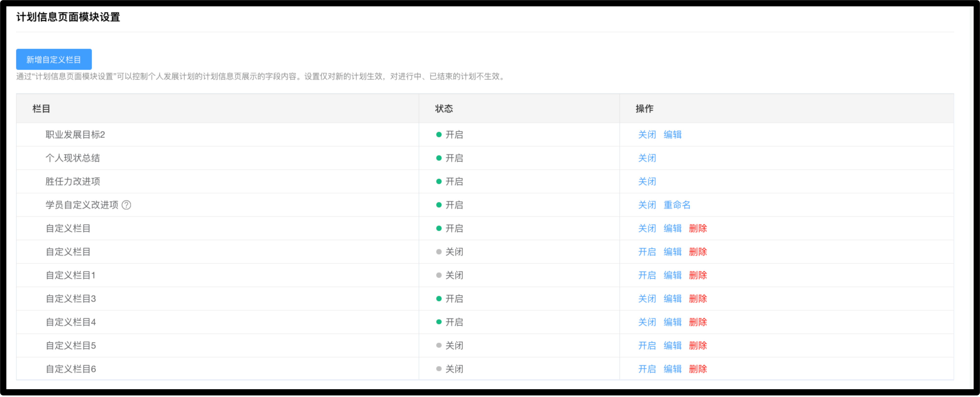
Task: Close the 职业发展目标2 column
Action: [x=647, y=135]
